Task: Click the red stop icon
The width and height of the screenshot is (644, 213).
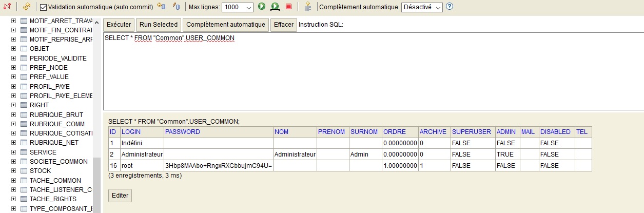Action: tap(288, 7)
